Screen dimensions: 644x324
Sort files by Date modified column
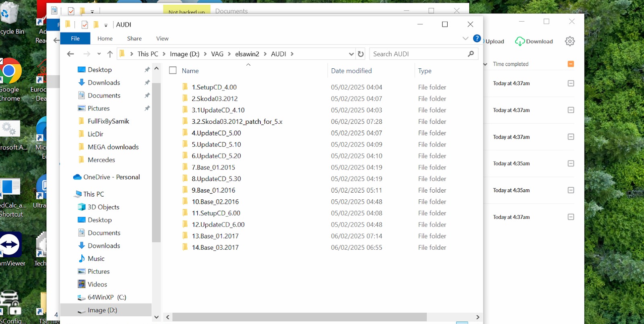click(x=351, y=71)
